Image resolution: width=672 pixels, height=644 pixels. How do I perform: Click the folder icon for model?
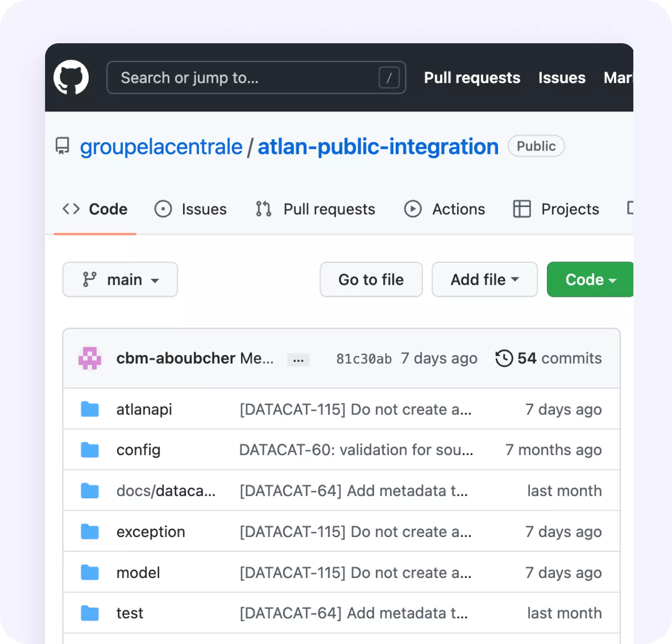[x=90, y=572]
